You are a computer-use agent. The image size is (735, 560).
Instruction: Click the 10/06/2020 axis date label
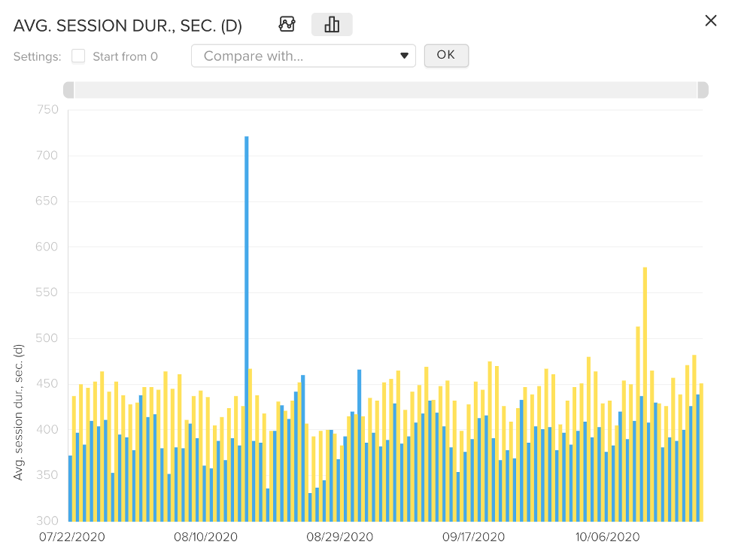(x=608, y=537)
